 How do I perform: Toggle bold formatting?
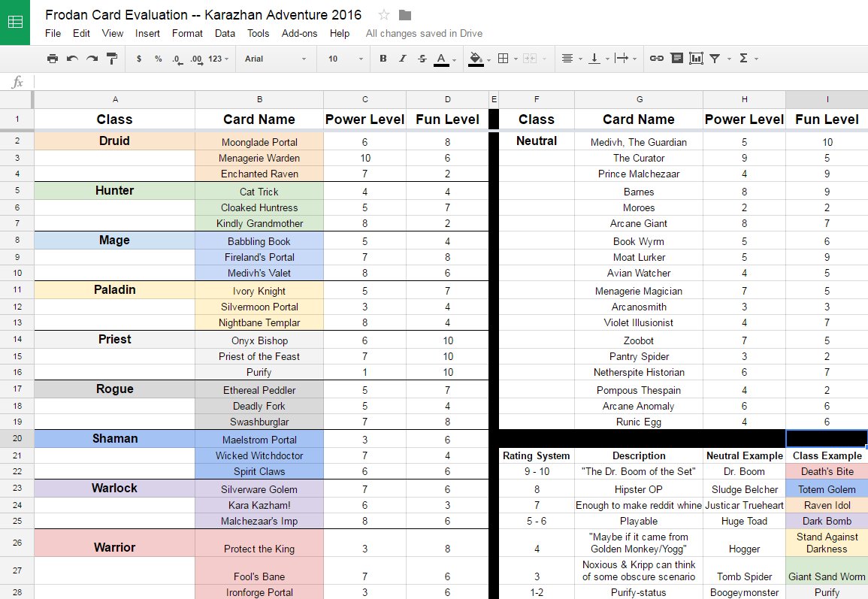pos(383,58)
